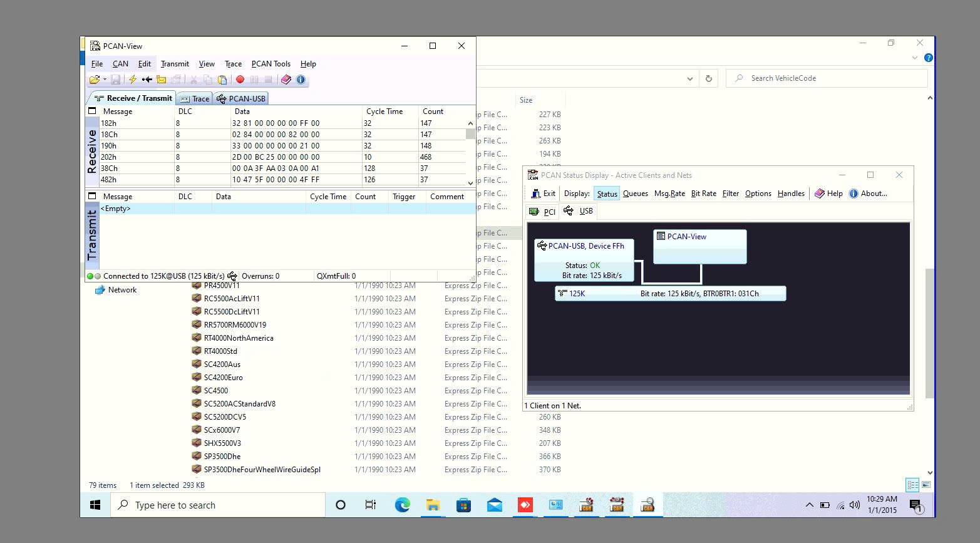Open the File Open dropdown arrow
Viewport: 980px width, 543px height.
(x=105, y=80)
